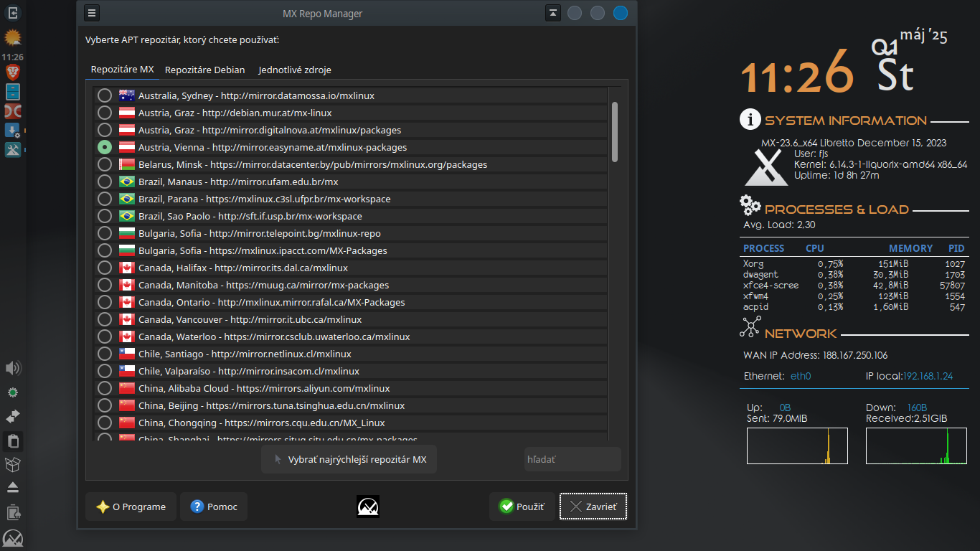Click the WAN IP Address line in Conky

coord(816,355)
